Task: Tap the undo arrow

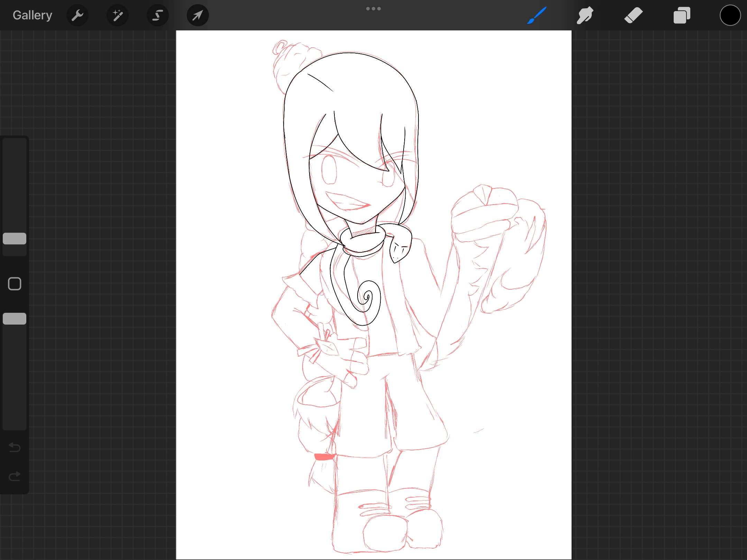Action: click(14, 448)
